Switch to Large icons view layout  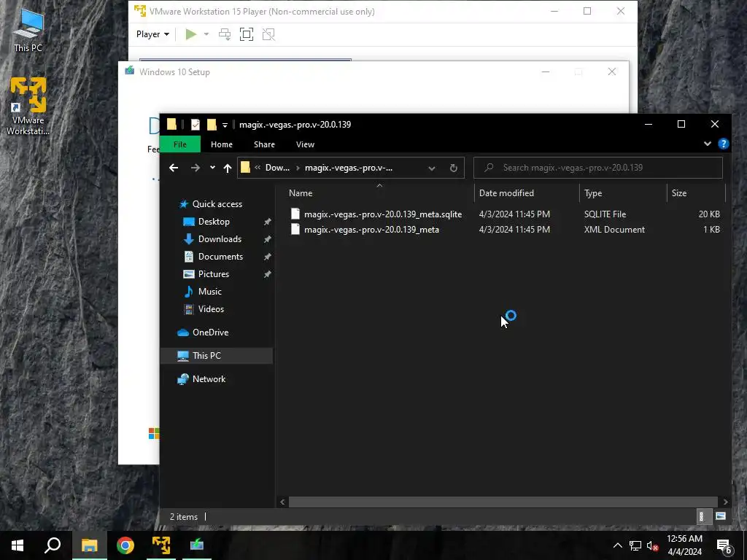click(x=720, y=516)
